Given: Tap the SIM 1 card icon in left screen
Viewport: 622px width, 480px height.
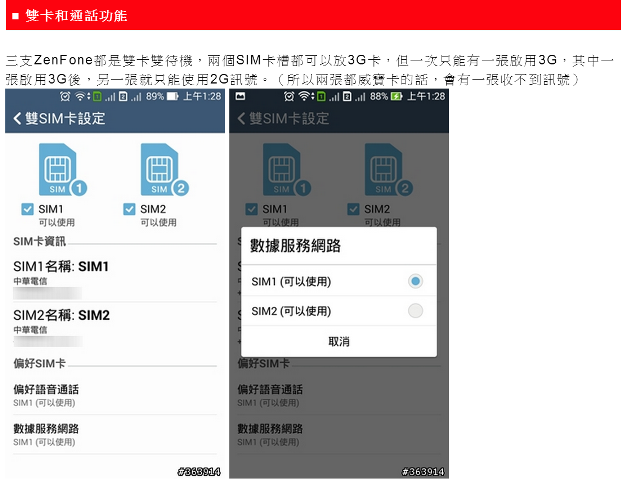Looking at the screenshot, I should [62, 169].
